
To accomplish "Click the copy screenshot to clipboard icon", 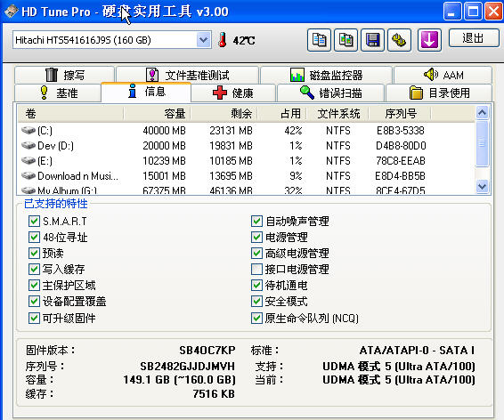I will [345, 40].
